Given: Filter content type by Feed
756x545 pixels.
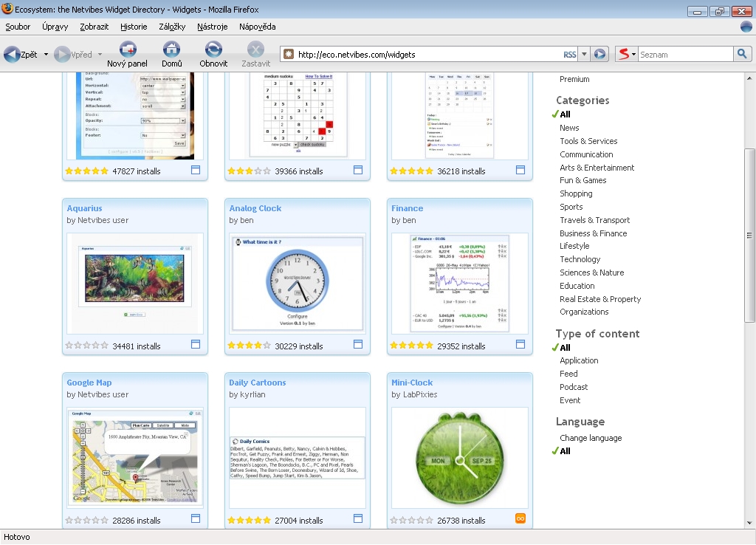Looking at the screenshot, I should pos(568,374).
